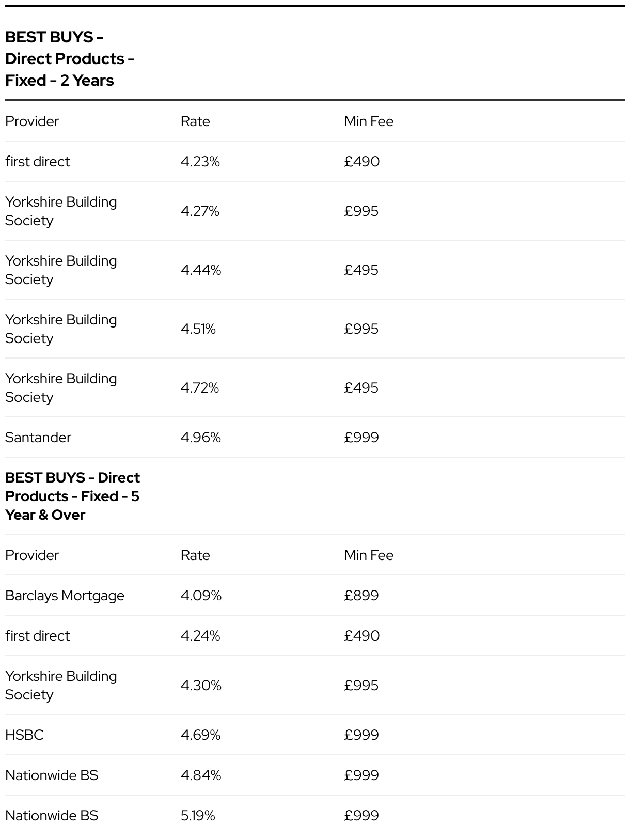Click the Rate header in 5 Year table
630x840 pixels.
pyautogui.click(x=195, y=555)
